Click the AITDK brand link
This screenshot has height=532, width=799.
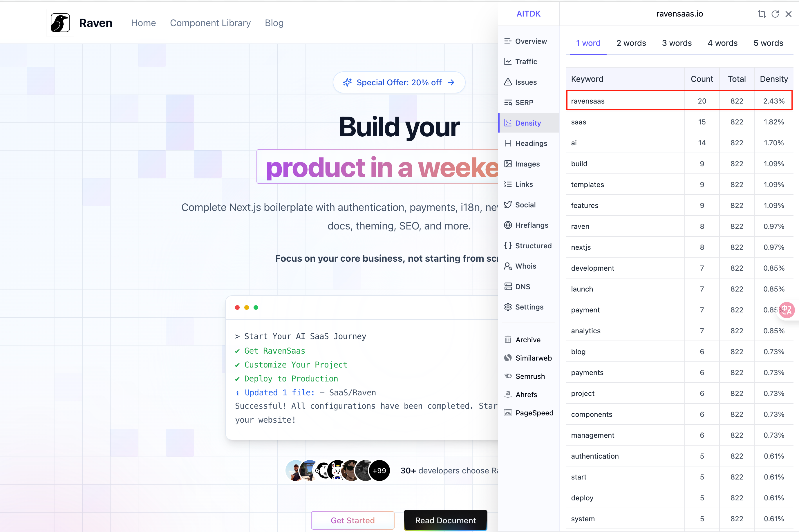click(528, 14)
